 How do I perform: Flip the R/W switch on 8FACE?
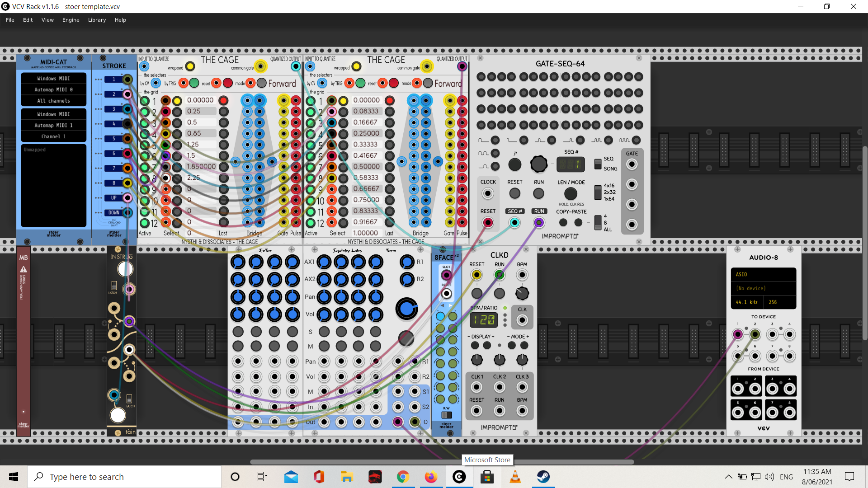pyautogui.click(x=446, y=415)
